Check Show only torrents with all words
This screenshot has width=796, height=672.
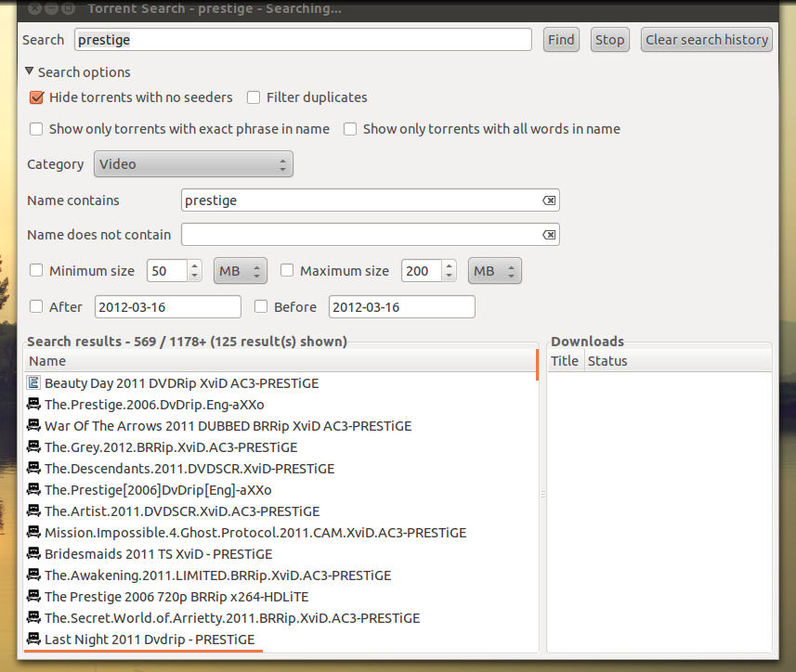click(350, 129)
